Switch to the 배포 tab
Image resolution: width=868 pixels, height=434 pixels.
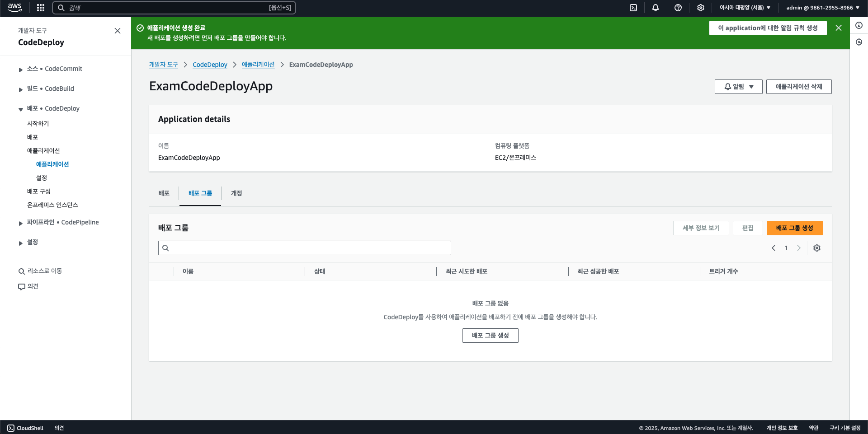pyautogui.click(x=164, y=193)
